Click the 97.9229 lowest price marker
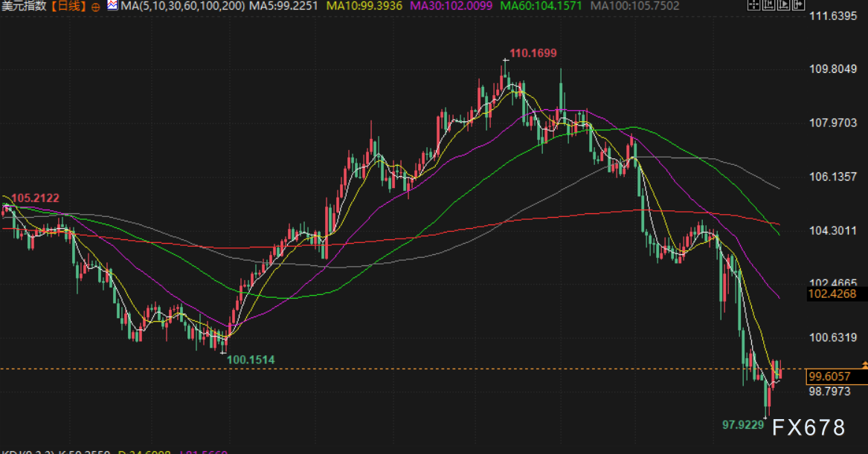This screenshot has height=454, width=868. pyautogui.click(x=744, y=425)
